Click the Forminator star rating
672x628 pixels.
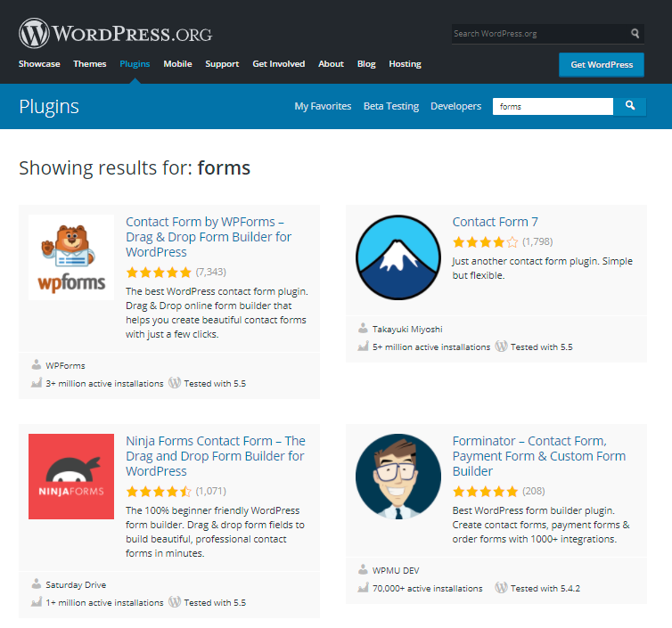pos(485,492)
